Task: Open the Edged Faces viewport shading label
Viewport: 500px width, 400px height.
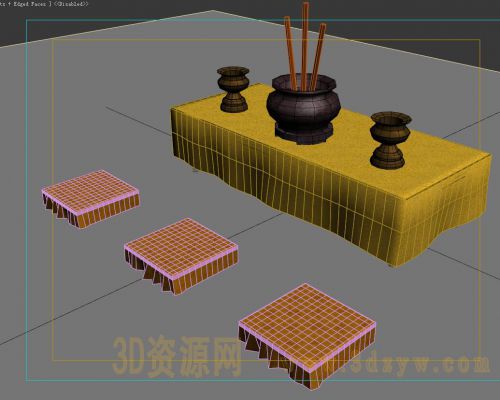Action: click(x=29, y=4)
